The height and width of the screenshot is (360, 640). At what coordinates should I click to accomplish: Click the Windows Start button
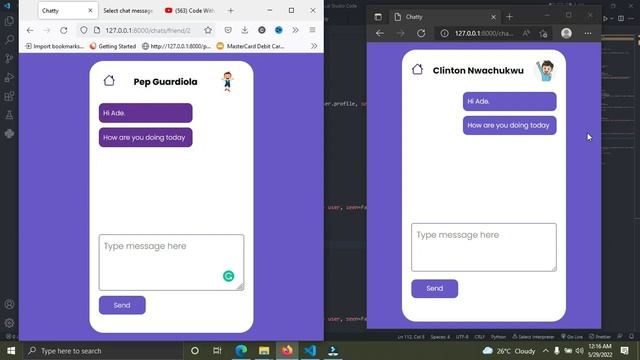pyautogui.click(x=11, y=351)
